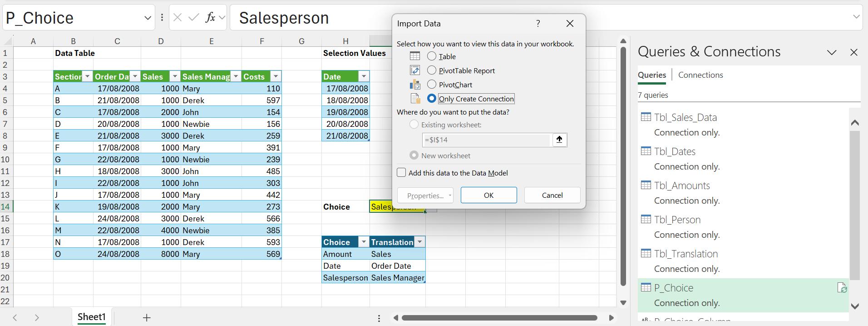Image resolution: width=868 pixels, height=326 pixels.
Task: Click the Properties button in Import Data
Action: coord(425,196)
